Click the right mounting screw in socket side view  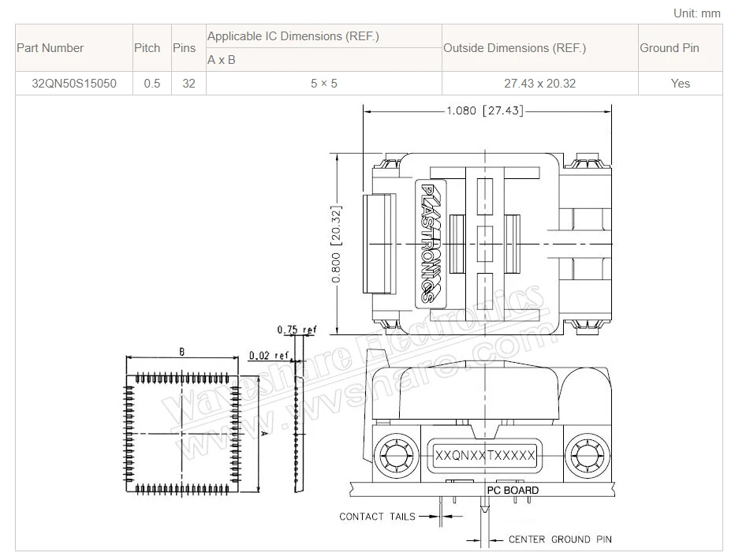coord(588,456)
